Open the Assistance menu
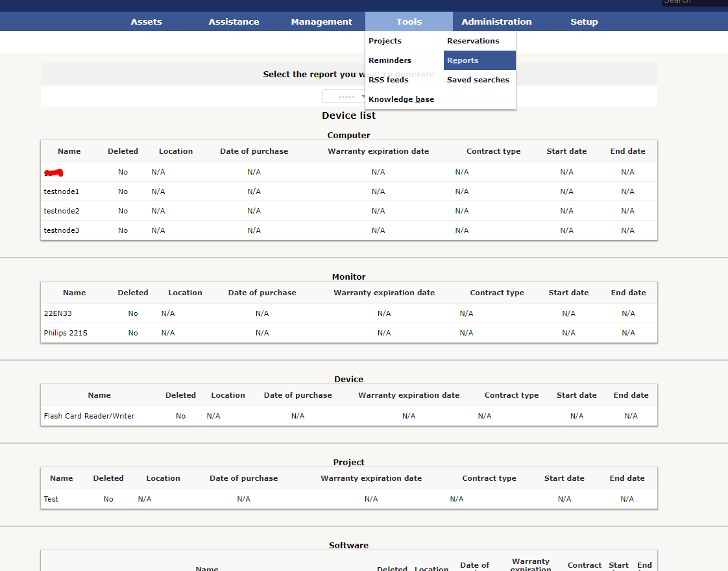 coord(234,22)
